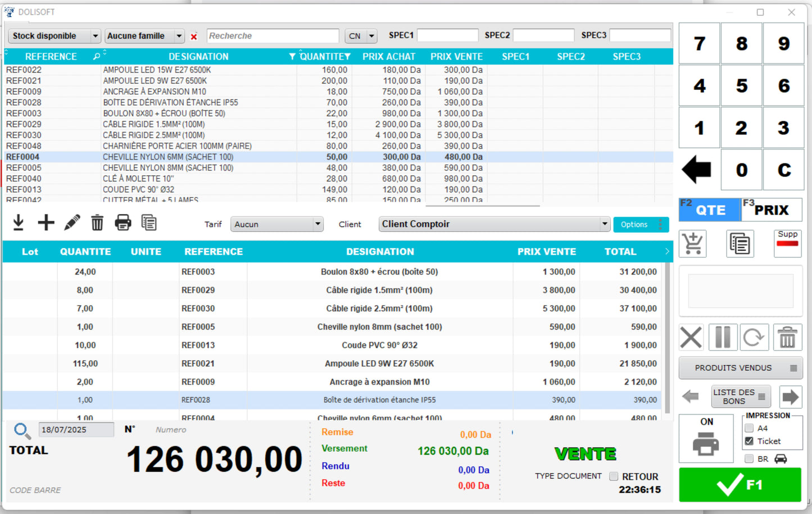Select the pencil edit icon in the toolbar
Image resolution: width=812 pixels, height=514 pixels.
(x=71, y=222)
